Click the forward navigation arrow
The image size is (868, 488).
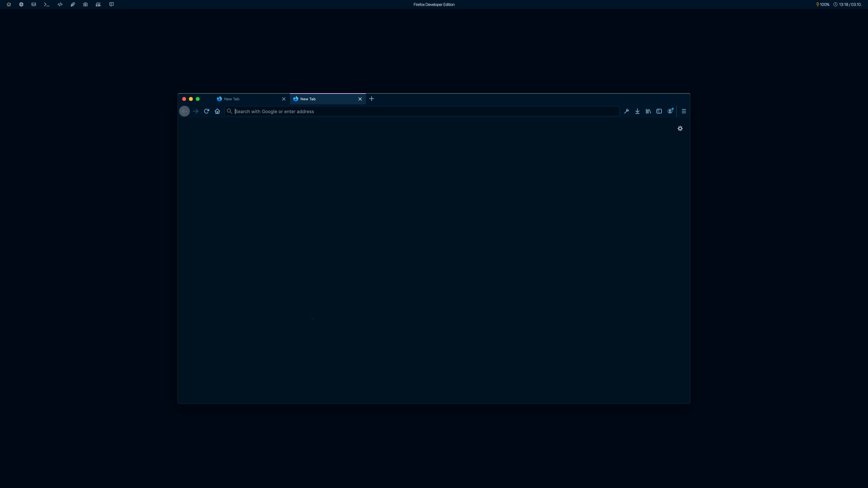click(x=196, y=111)
